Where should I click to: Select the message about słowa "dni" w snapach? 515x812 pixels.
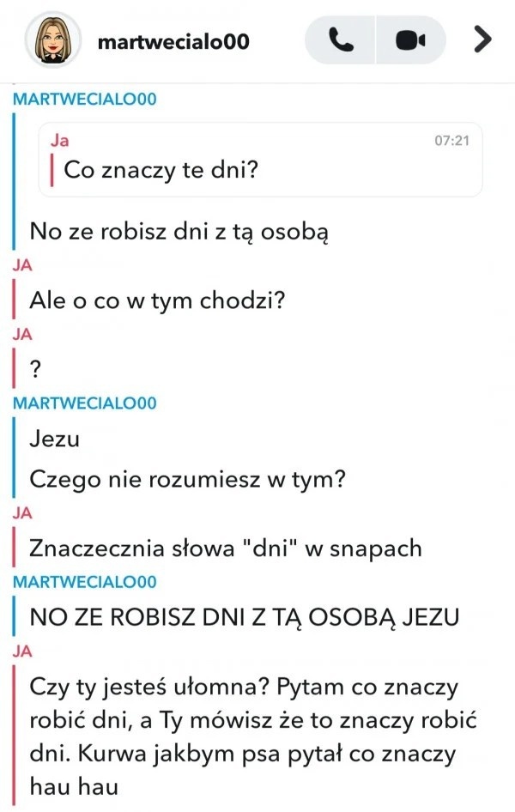[225, 548]
